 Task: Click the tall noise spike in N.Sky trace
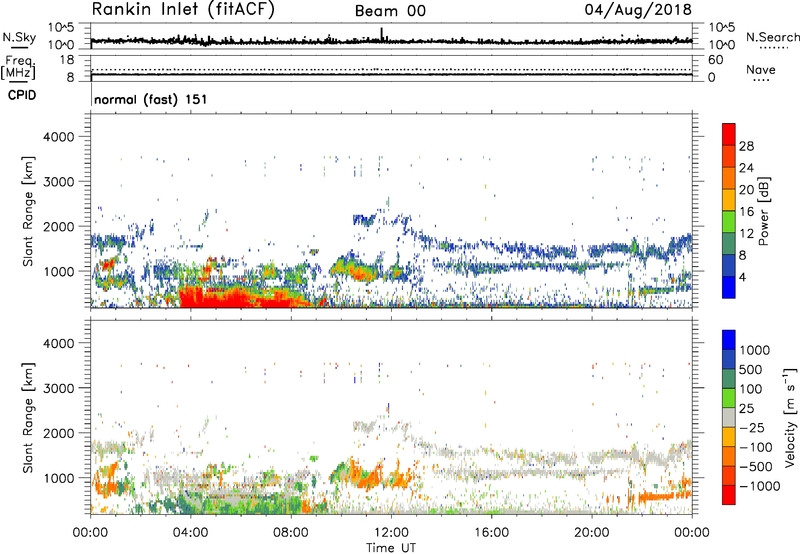(382, 34)
